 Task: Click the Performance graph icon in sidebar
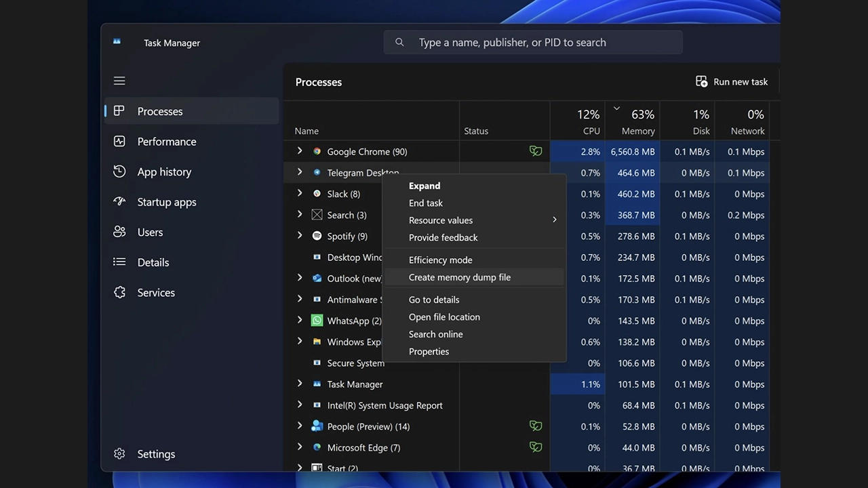tap(119, 141)
